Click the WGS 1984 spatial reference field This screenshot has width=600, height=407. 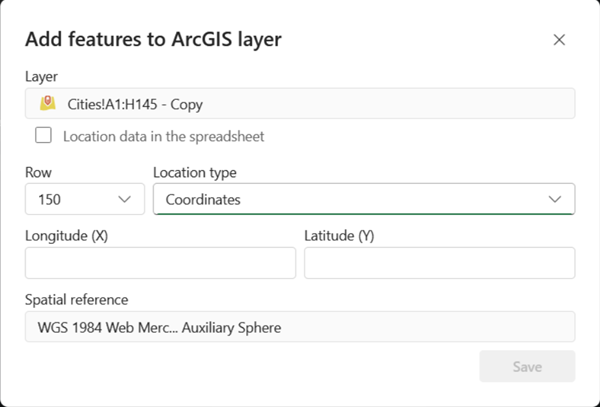(x=300, y=327)
